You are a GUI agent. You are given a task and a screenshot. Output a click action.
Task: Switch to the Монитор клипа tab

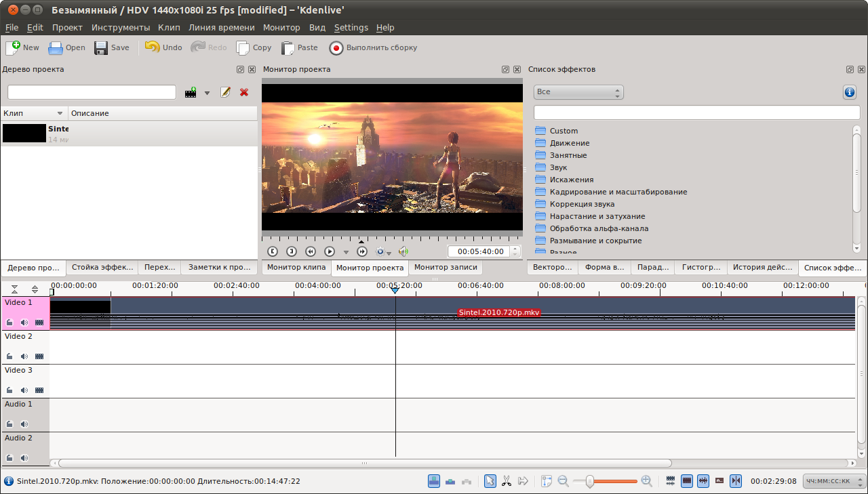(x=296, y=268)
